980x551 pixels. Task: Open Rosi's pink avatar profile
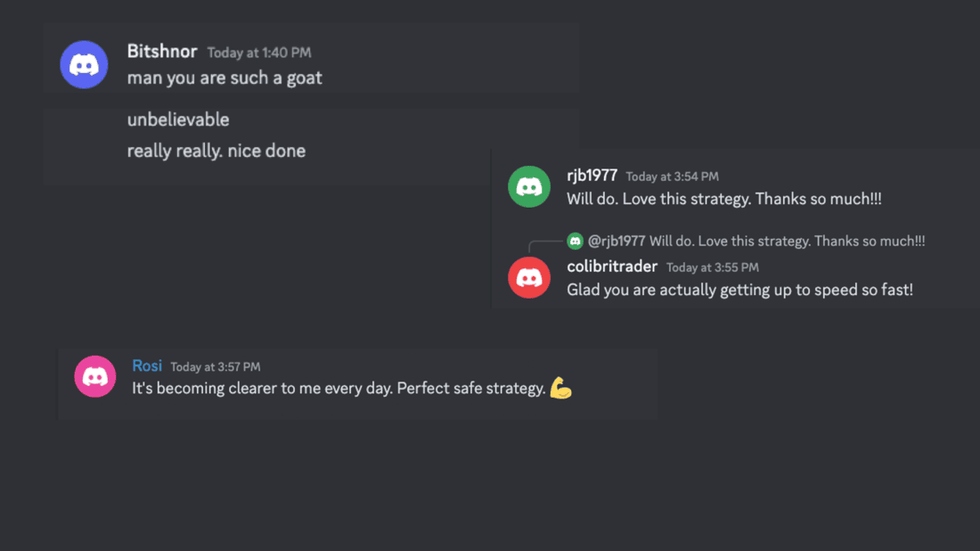point(95,376)
